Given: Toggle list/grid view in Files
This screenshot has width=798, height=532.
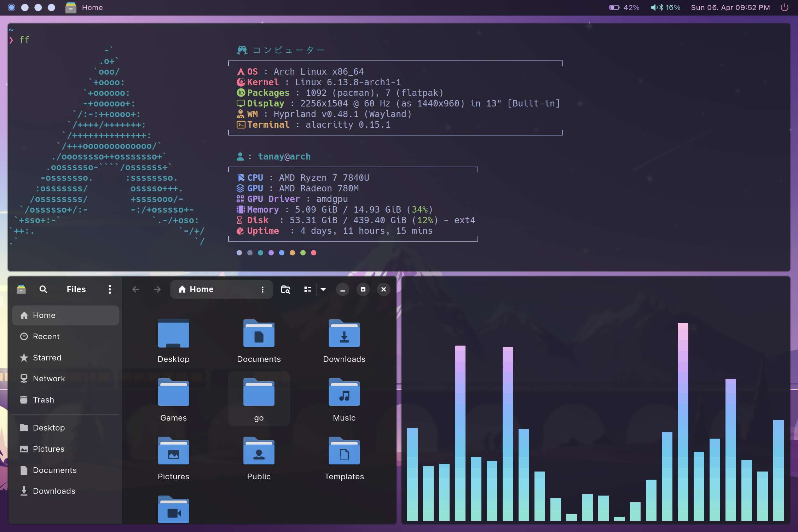Looking at the screenshot, I should coord(308,289).
